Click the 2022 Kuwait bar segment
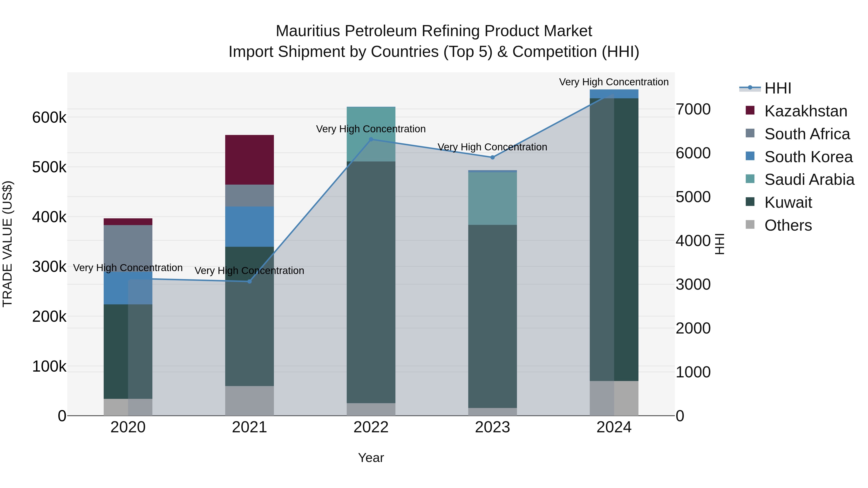 [x=371, y=282]
